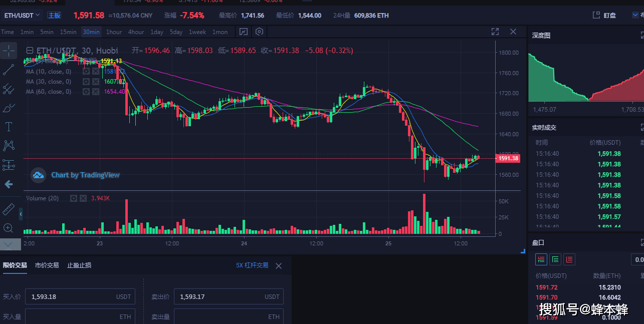This screenshot has width=644, height=324.
Task: Select the crosshair cursor tool
Action: tap(9, 51)
